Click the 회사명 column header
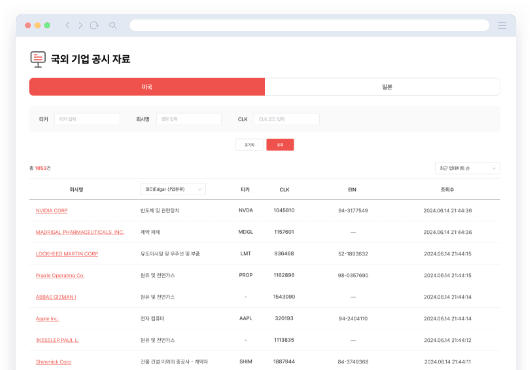Image resolution: width=530 pixels, height=370 pixels. pos(76,190)
